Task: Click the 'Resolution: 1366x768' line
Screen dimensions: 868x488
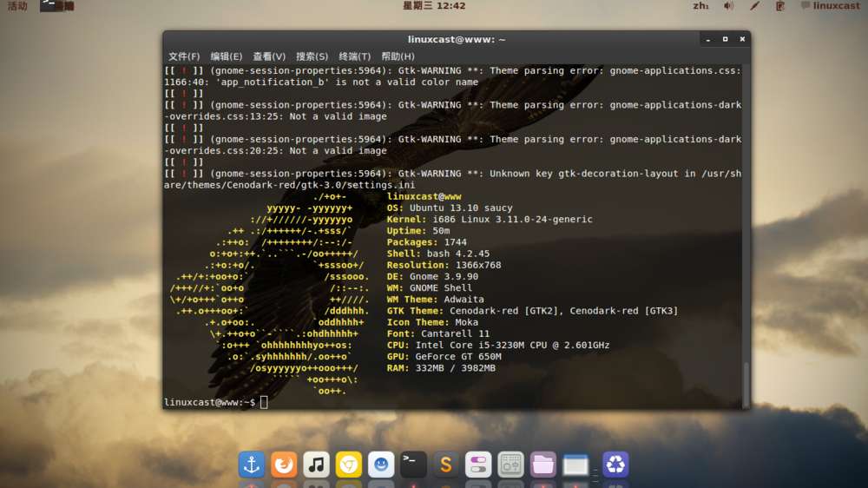Action: pyautogui.click(x=444, y=266)
